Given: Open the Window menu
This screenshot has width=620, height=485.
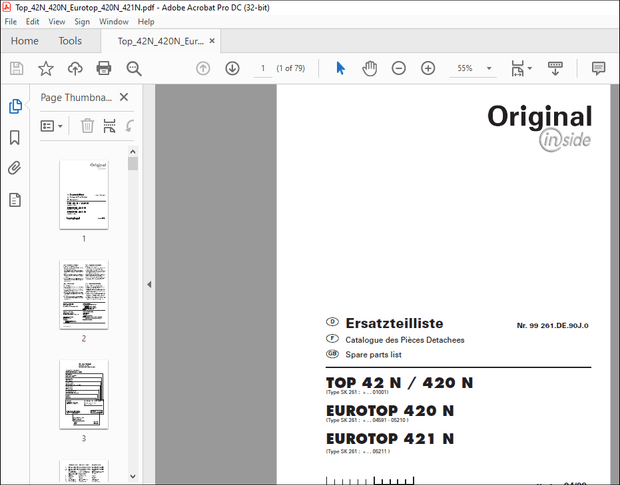Looking at the screenshot, I should pyautogui.click(x=114, y=22).
